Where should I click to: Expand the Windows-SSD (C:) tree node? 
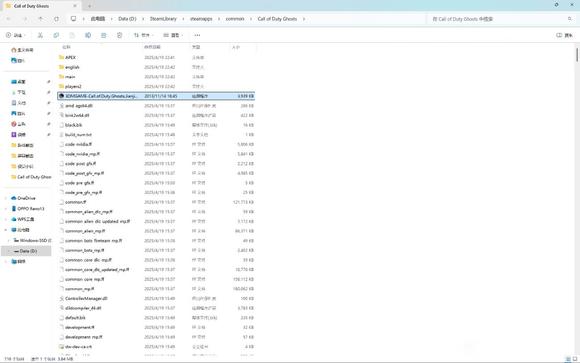(9, 241)
